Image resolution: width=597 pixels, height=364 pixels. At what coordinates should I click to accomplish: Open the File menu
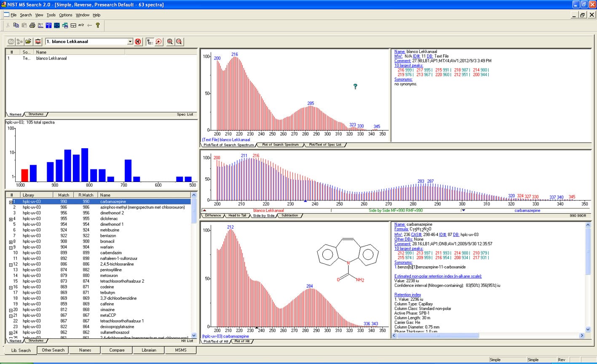coord(13,15)
